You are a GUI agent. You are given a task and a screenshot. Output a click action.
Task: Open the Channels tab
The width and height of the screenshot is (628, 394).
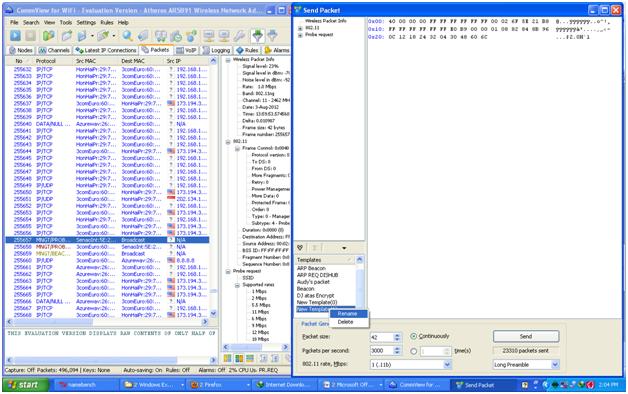pos(54,50)
